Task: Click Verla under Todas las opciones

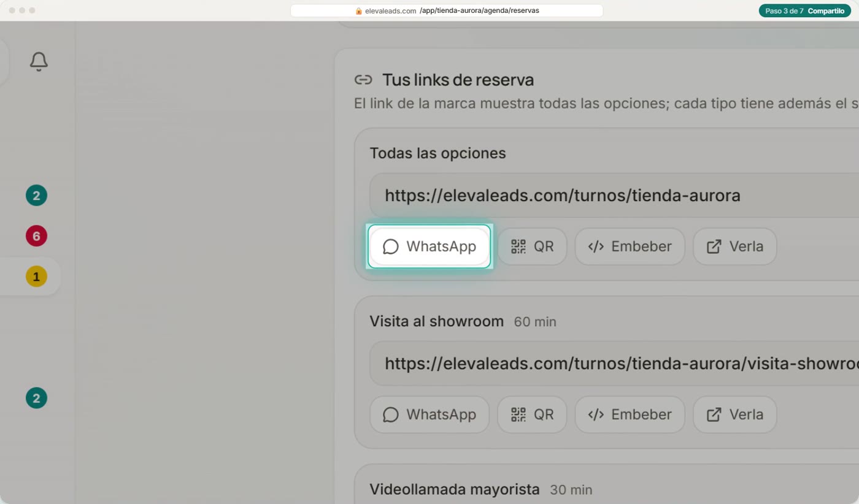Action: click(x=735, y=246)
